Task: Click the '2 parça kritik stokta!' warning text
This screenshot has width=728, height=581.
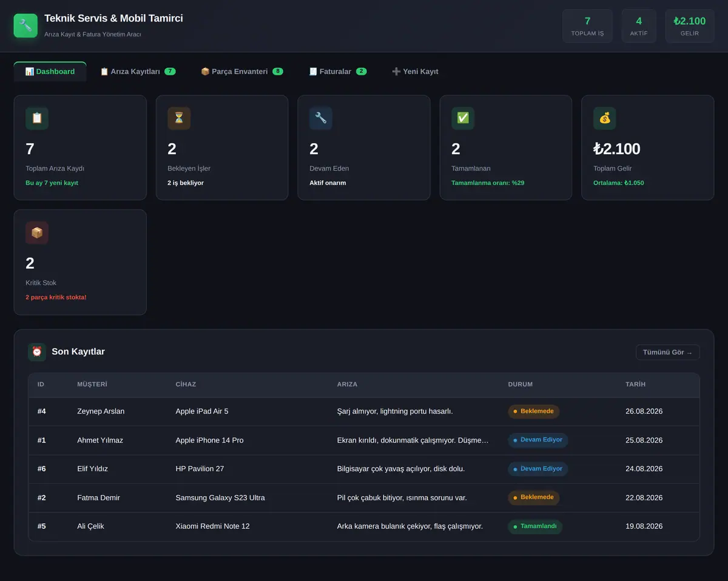Action: [56, 297]
